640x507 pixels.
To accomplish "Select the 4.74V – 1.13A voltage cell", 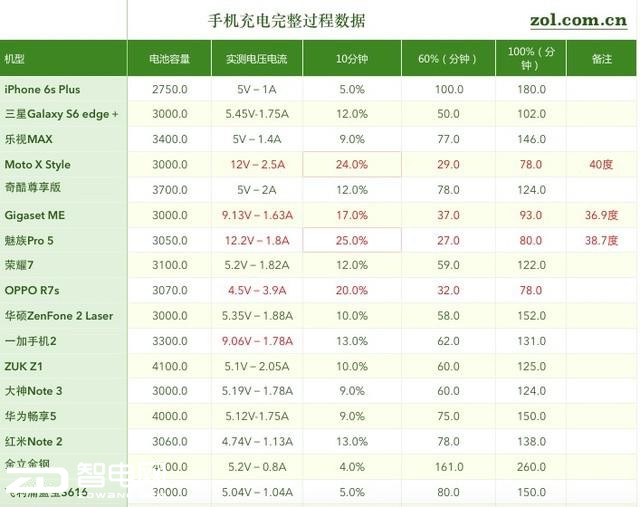I will [257, 441].
